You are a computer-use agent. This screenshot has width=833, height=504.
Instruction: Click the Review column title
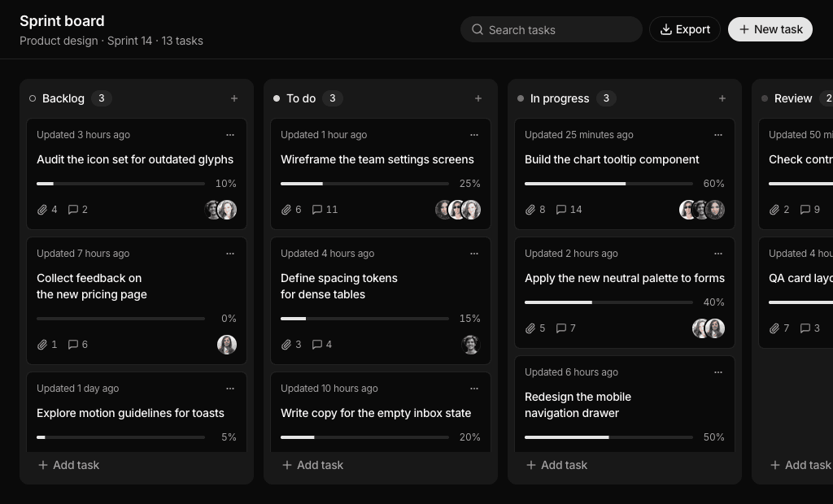coord(792,98)
